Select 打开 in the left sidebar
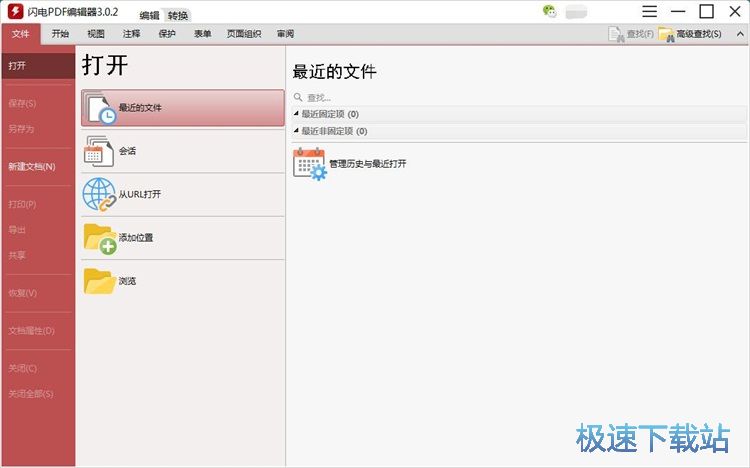 click(x=38, y=66)
